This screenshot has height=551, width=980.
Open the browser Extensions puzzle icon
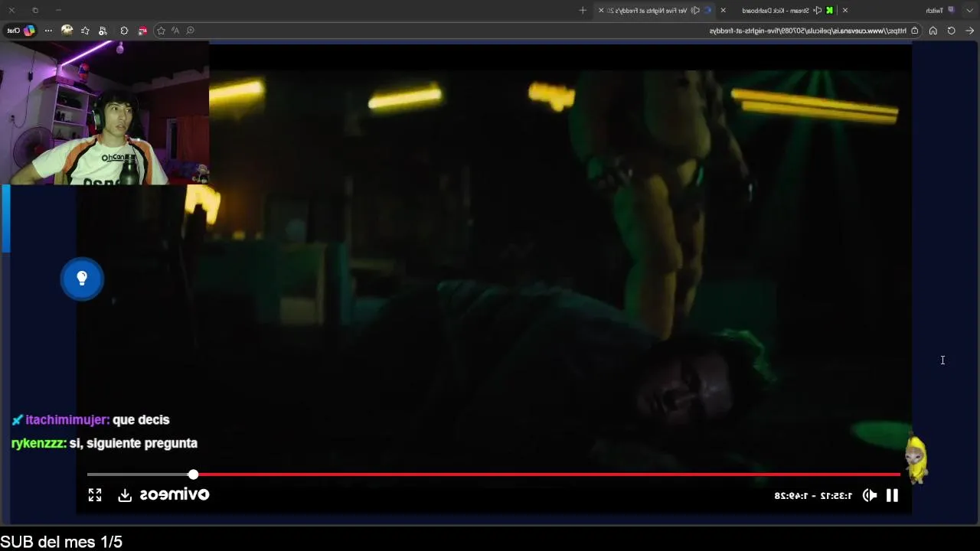coord(124,31)
